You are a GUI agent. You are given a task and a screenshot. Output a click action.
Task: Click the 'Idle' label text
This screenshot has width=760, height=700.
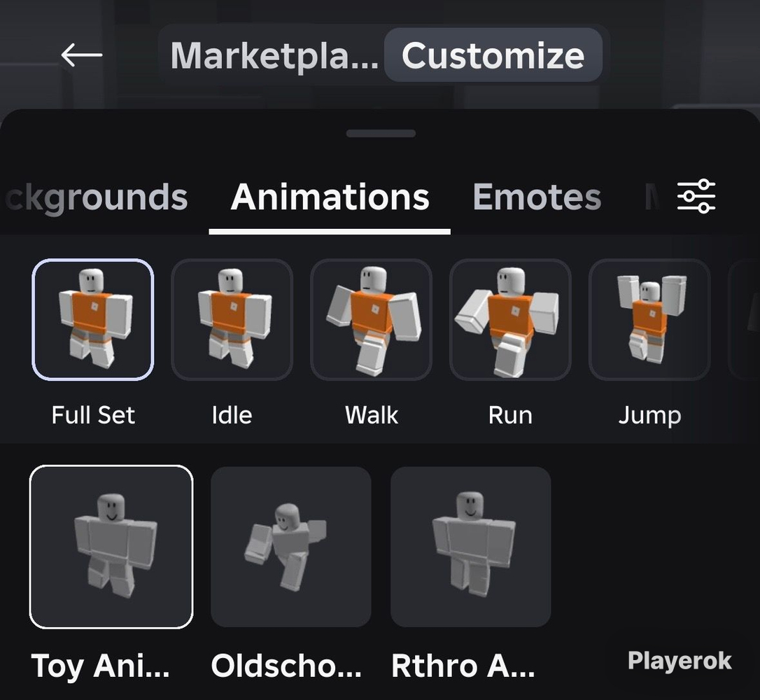coord(232,415)
